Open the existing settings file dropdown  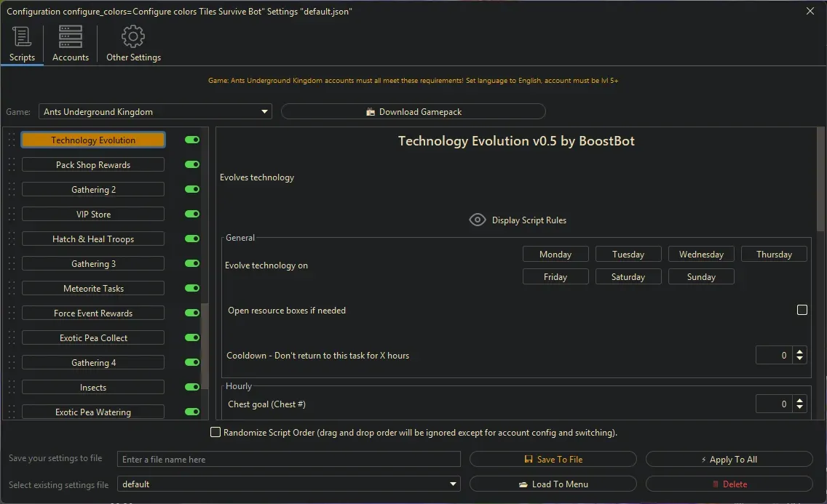[454, 484]
